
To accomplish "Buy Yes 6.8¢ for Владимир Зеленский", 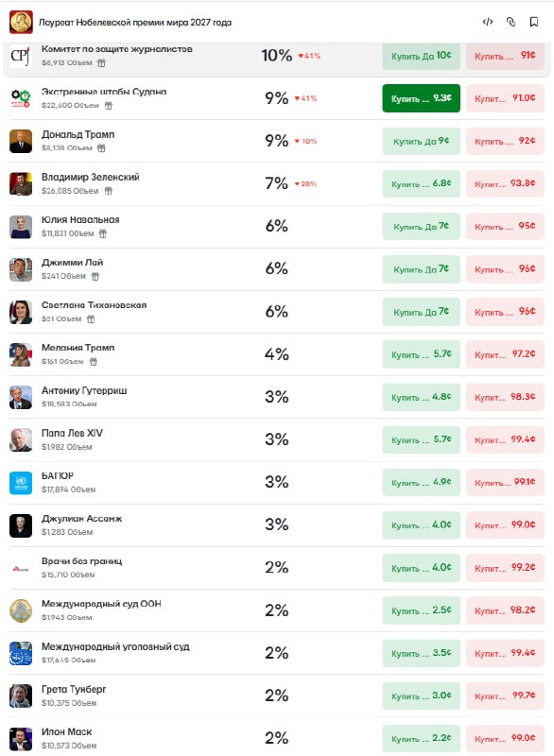I will (x=421, y=183).
